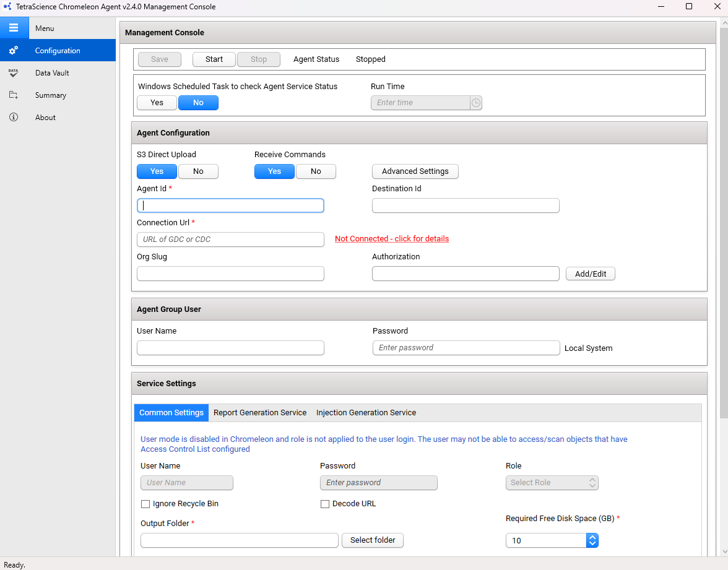Click the disk space stepper arrows
This screenshot has width=728, height=570.
[592, 540]
